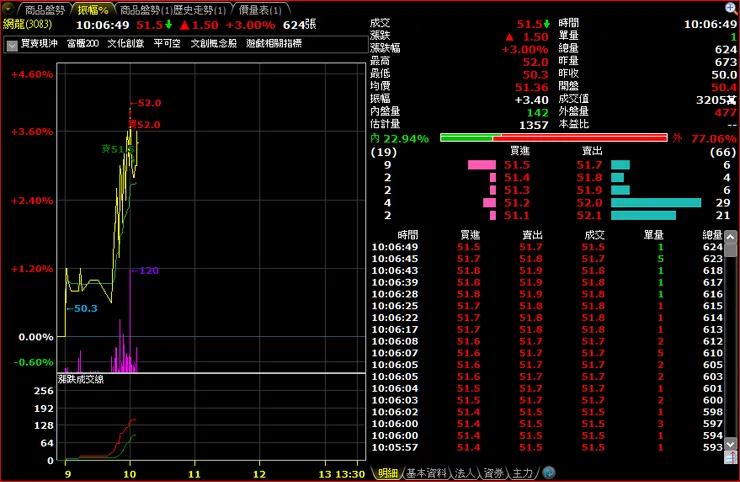The height and width of the screenshot is (482, 740).
Task: Click the 10:05:57 trade row timestamp
Action: (x=395, y=448)
